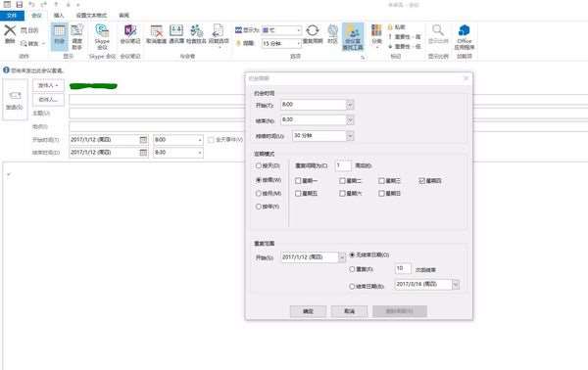Viewport: 588px width, 370px height.
Task: Select End after occurrences (重复) radio button
Action: [352, 269]
